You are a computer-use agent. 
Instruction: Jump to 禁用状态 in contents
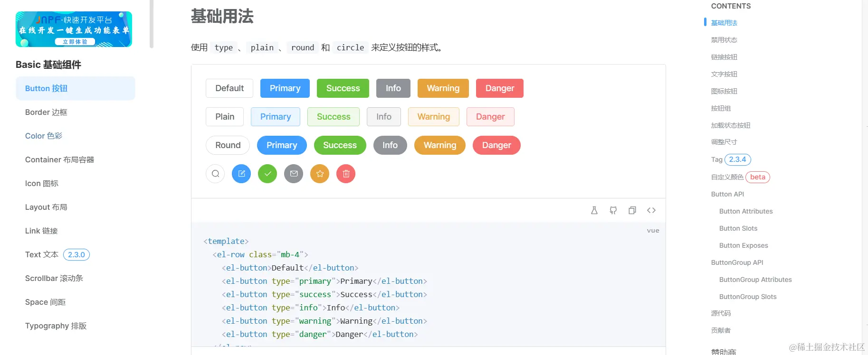click(x=724, y=40)
